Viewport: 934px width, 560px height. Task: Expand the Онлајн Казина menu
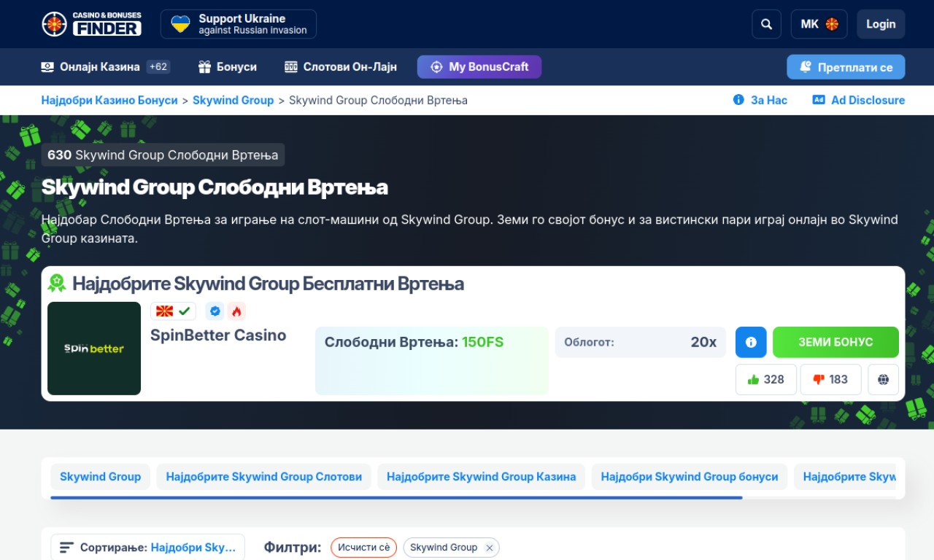point(105,67)
